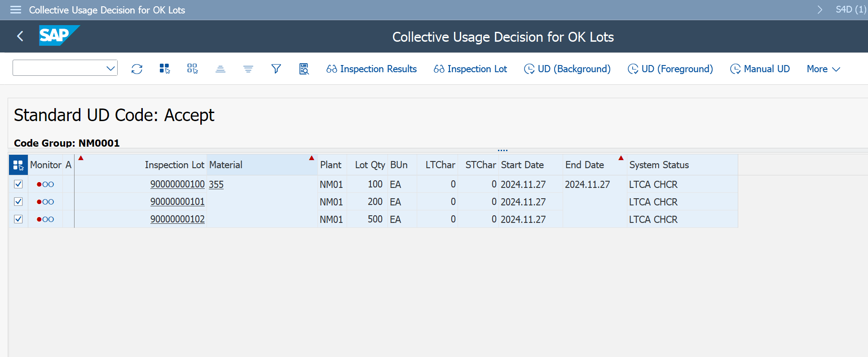This screenshot has width=868, height=357.
Task: Go back with the left arrow
Action: pos(20,36)
